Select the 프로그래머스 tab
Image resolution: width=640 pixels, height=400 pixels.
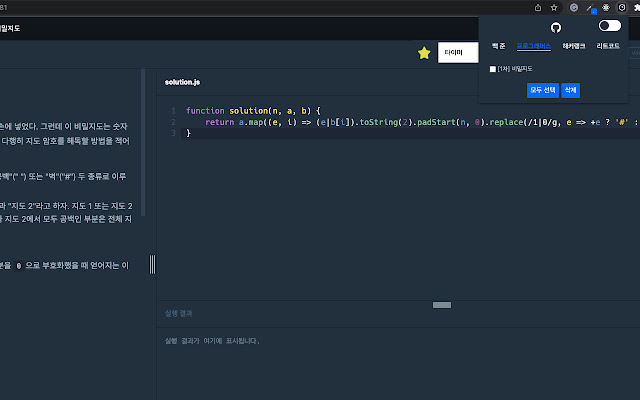pyautogui.click(x=533, y=46)
